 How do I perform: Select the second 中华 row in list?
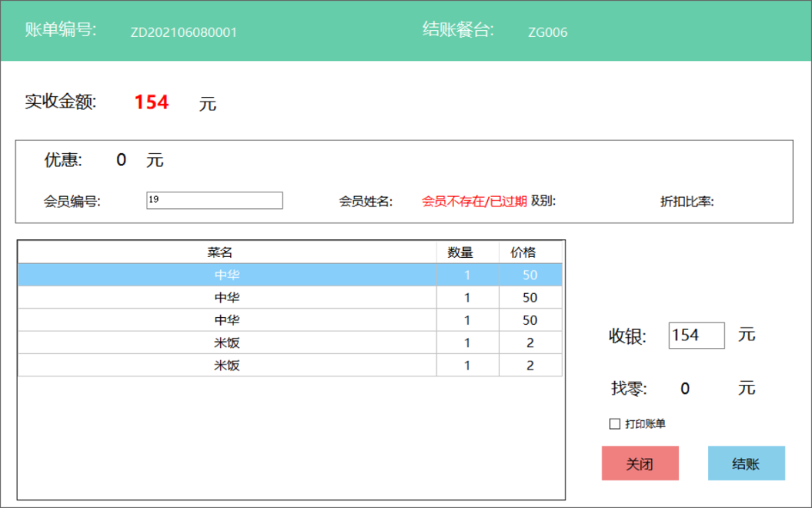(227, 298)
